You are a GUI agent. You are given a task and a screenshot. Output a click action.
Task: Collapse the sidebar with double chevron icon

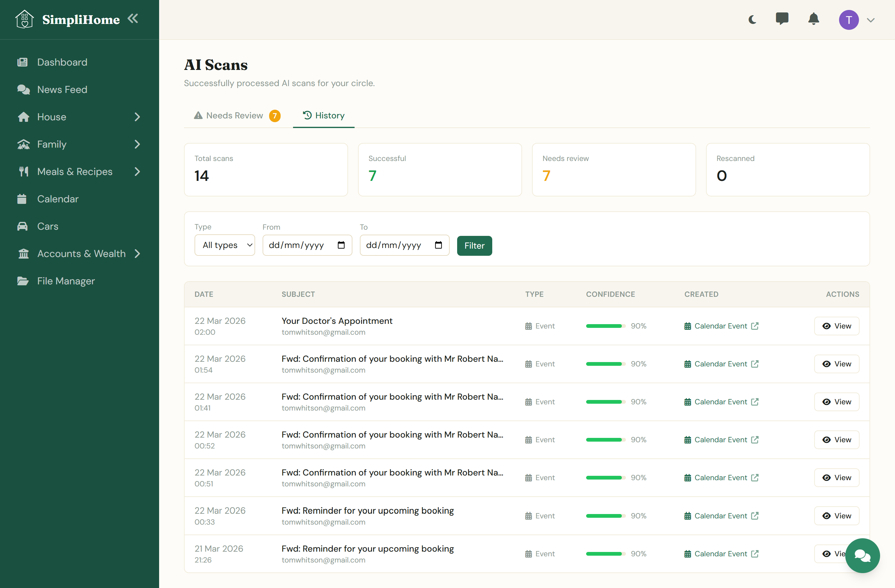click(133, 18)
